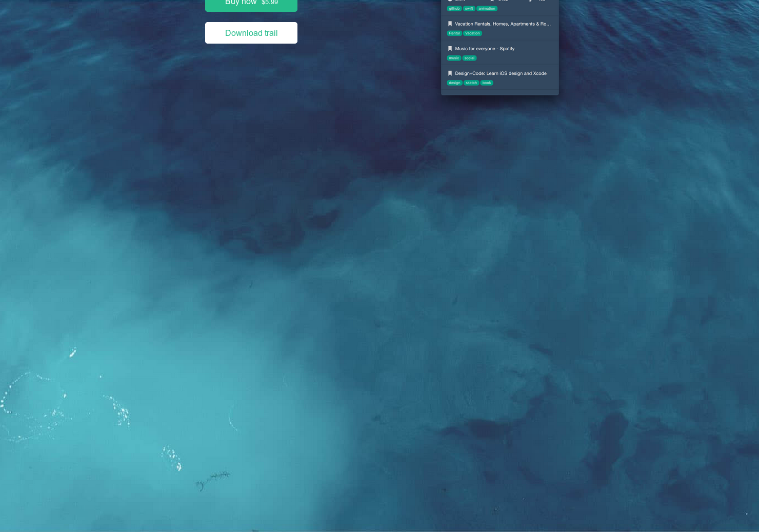This screenshot has width=759, height=532.
Task: Select the sketch tag
Action: tap(471, 83)
